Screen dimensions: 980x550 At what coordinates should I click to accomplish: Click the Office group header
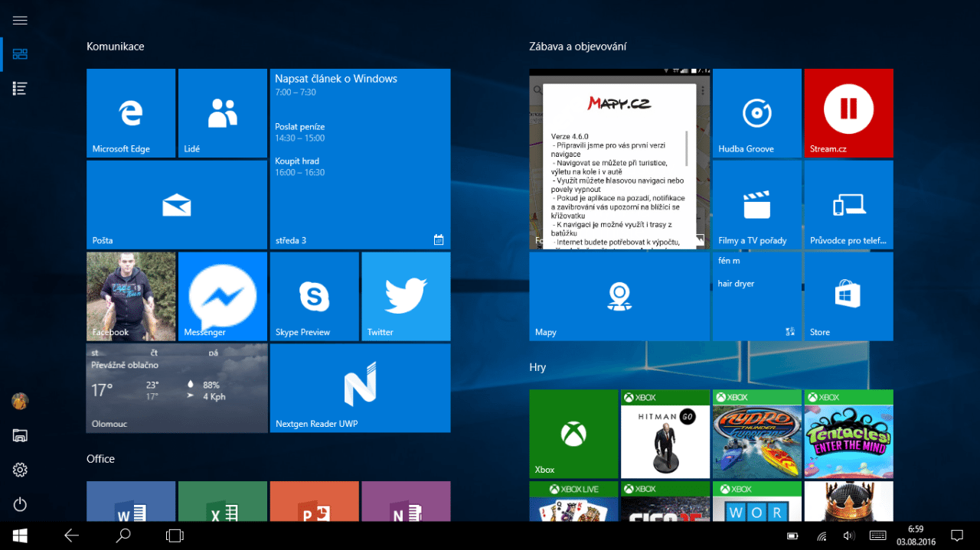point(100,459)
